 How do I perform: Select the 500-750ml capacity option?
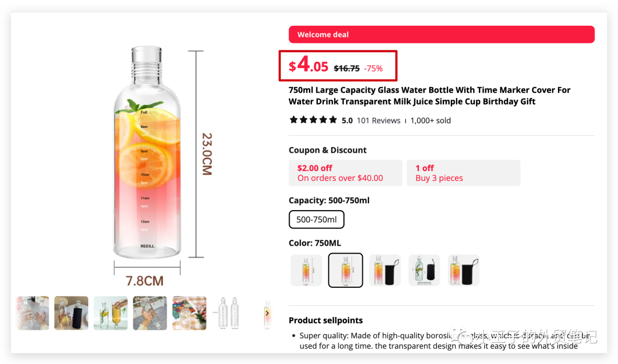pos(316,220)
